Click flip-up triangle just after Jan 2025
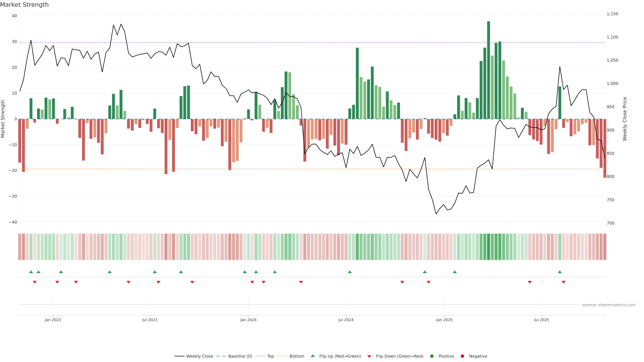644x362 pixels. 455,272
